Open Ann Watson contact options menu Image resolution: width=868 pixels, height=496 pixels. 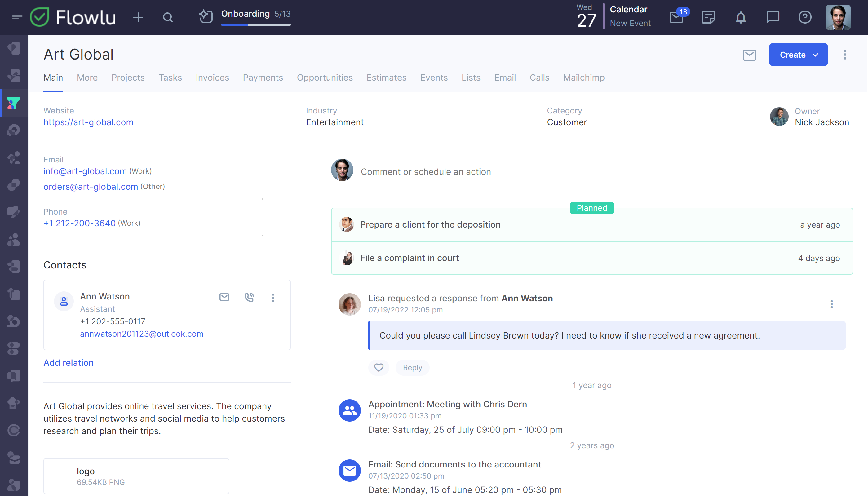click(x=273, y=298)
